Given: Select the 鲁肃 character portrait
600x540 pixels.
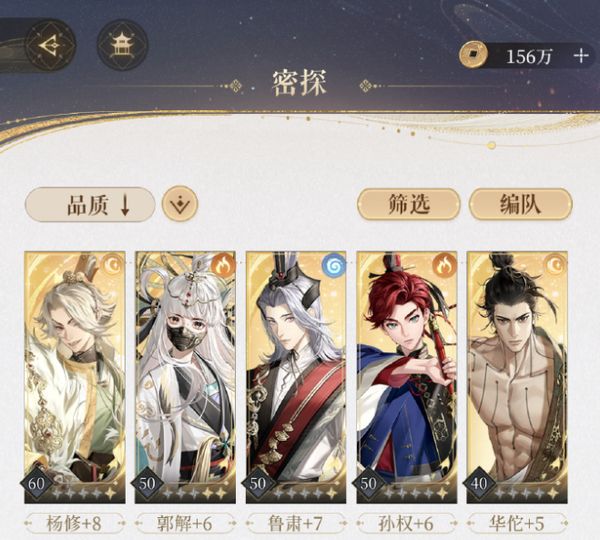Looking at the screenshot, I should click(296, 377).
